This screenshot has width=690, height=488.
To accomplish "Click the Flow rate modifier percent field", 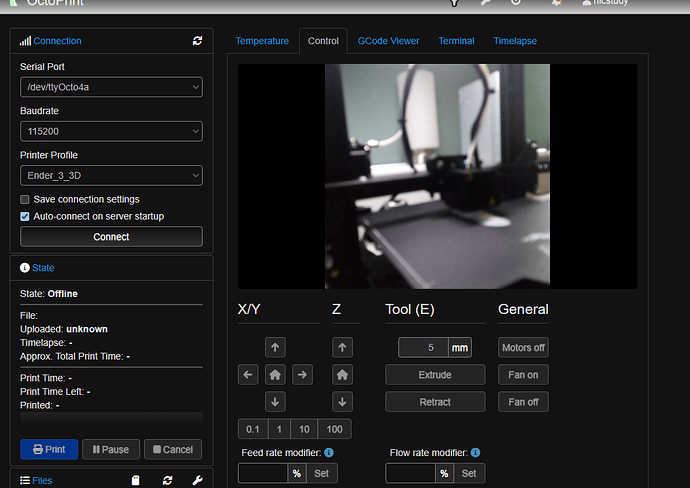I will [x=411, y=473].
